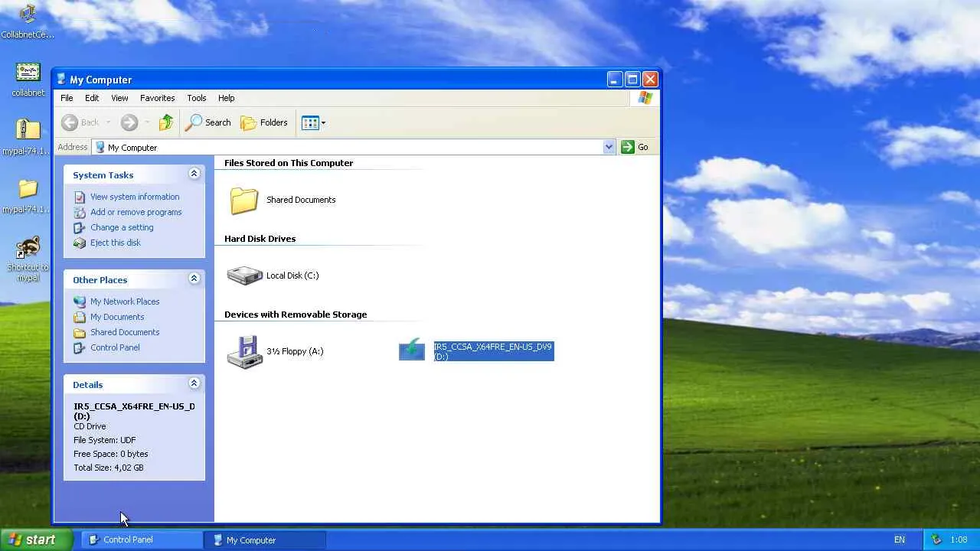Click the My Network Places icon
This screenshot has height=551, width=980.
80,302
